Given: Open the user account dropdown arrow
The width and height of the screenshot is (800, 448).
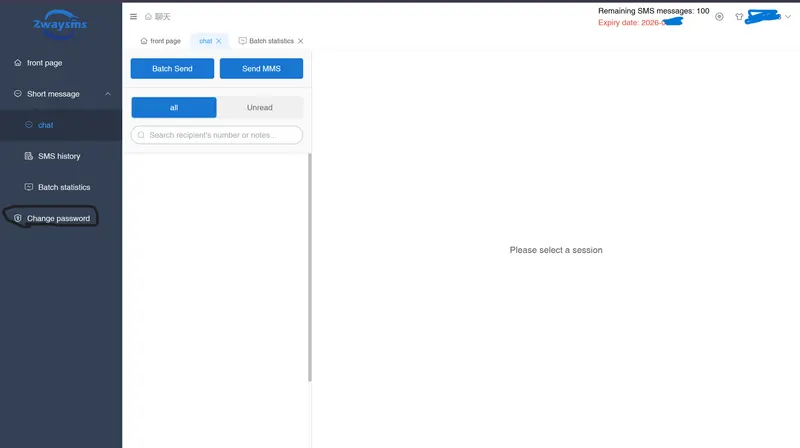Looking at the screenshot, I should click(788, 17).
